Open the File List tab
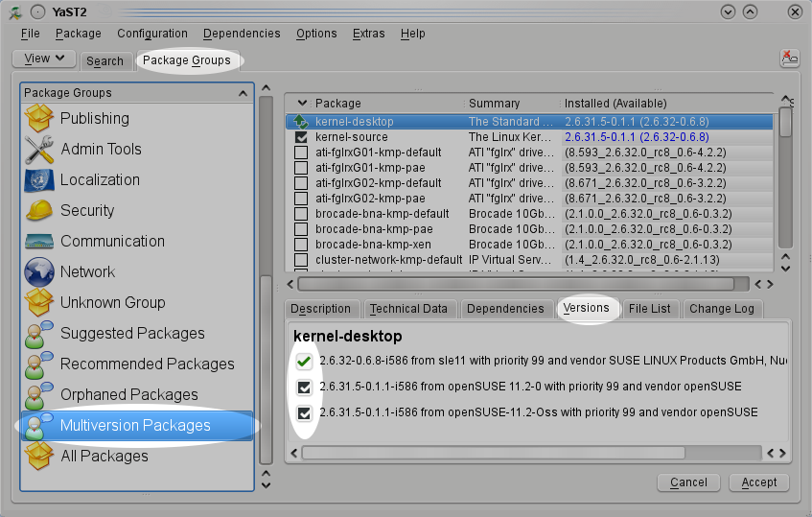 649,309
